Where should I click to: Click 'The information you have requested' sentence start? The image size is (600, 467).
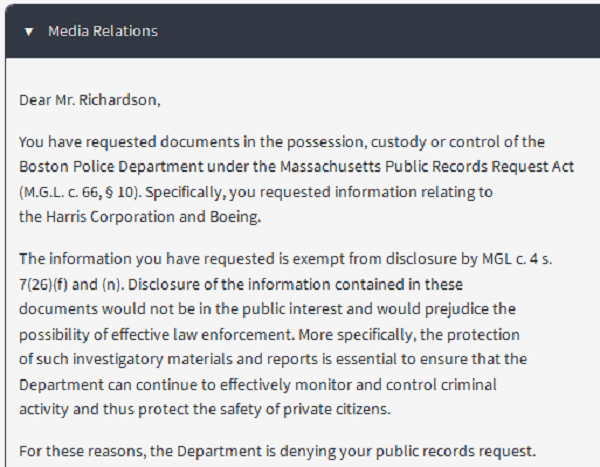[x=147, y=259]
